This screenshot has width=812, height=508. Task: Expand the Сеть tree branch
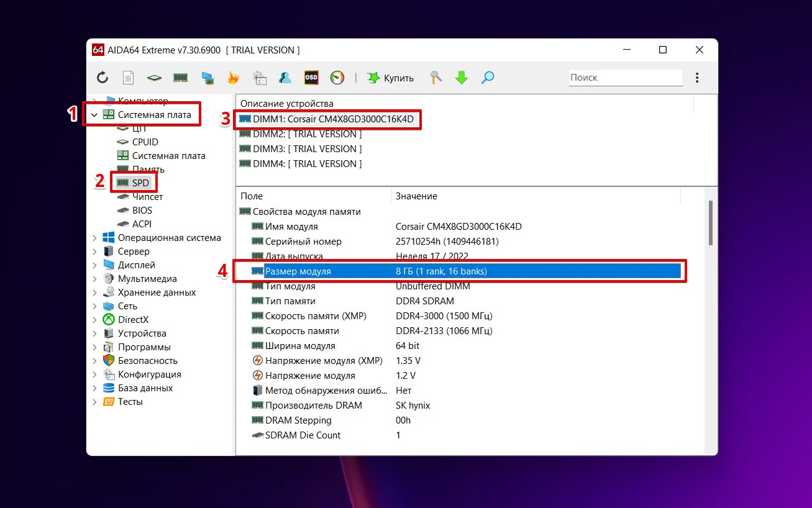[94, 306]
